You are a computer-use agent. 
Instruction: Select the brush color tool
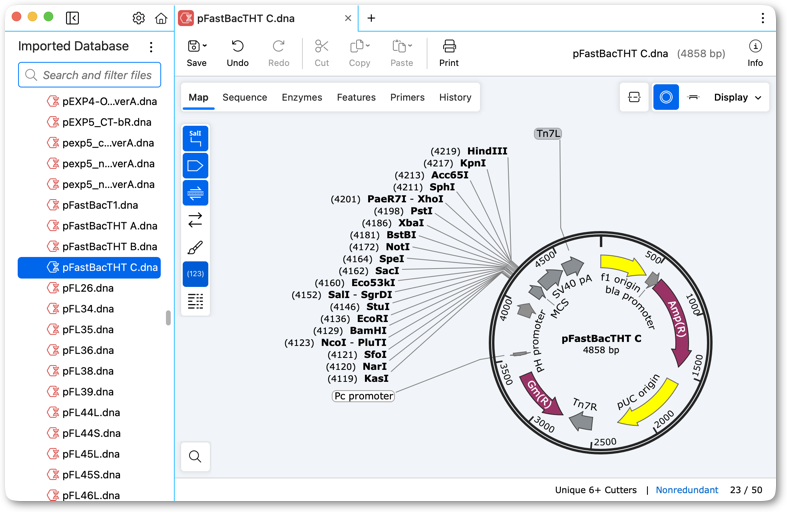(x=195, y=247)
